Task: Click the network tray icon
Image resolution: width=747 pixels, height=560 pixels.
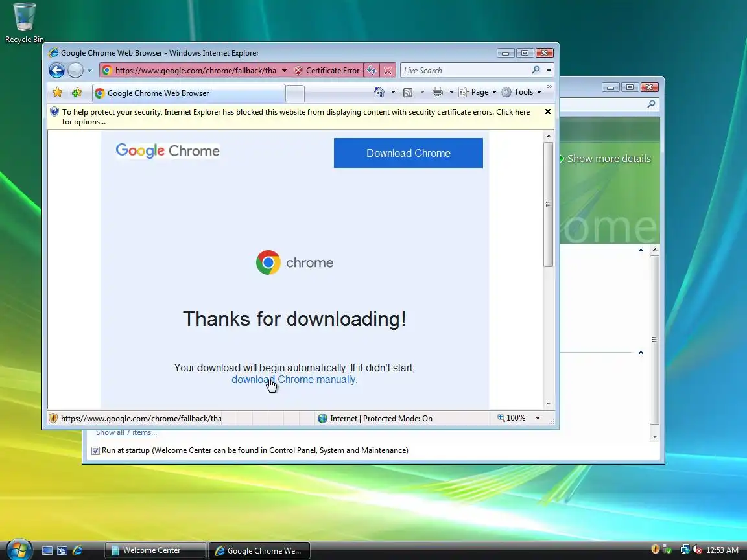Action: pyautogui.click(x=685, y=550)
